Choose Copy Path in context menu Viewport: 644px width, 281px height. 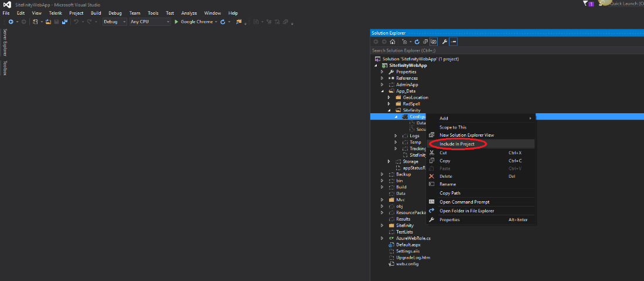click(x=481, y=193)
